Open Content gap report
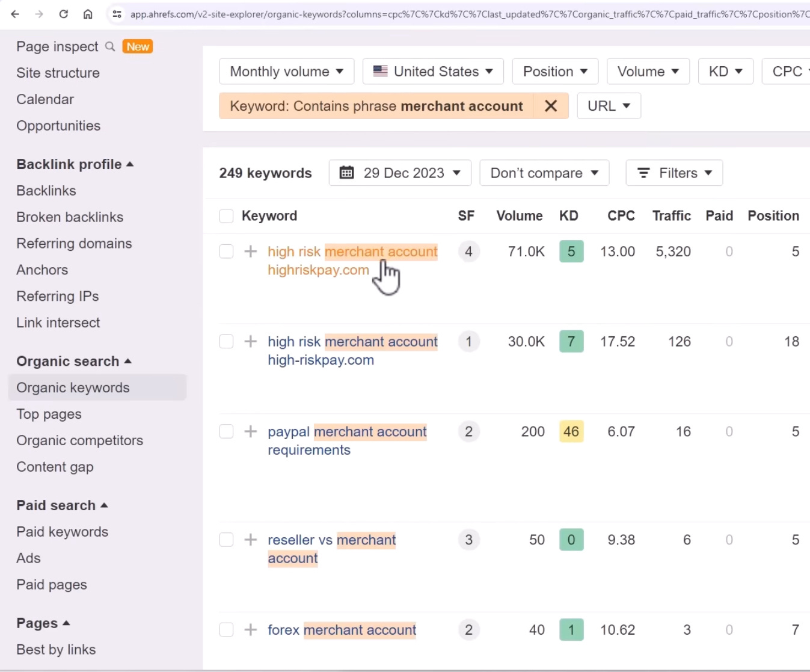This screenshot has height=672, width=810. tap(55, 467)
